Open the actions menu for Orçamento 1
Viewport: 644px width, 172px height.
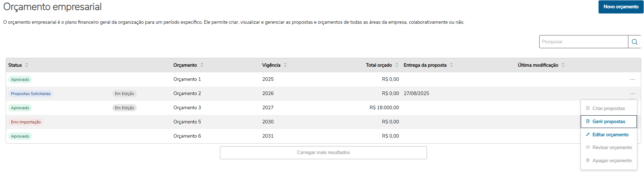632,79
